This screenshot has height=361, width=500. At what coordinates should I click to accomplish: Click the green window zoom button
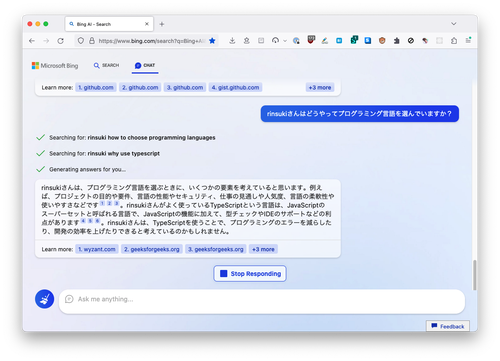coord(46,24)
